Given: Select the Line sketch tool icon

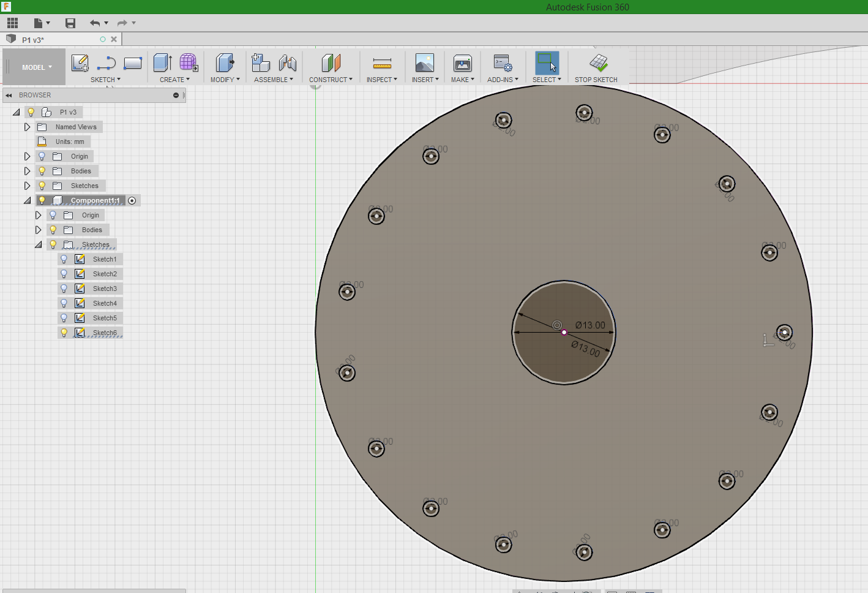Looking at the screenshot, I should pos(107,62).
